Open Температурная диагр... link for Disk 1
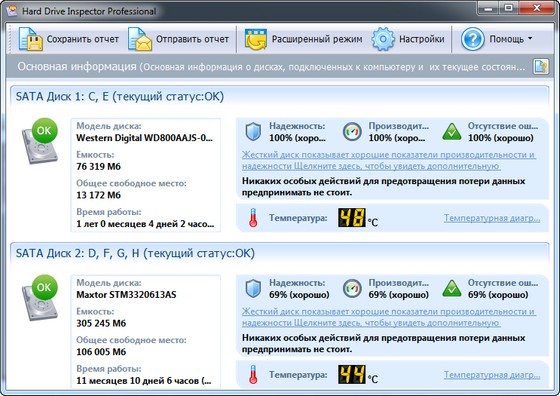The image size is (560, 396). pos(492,218)
